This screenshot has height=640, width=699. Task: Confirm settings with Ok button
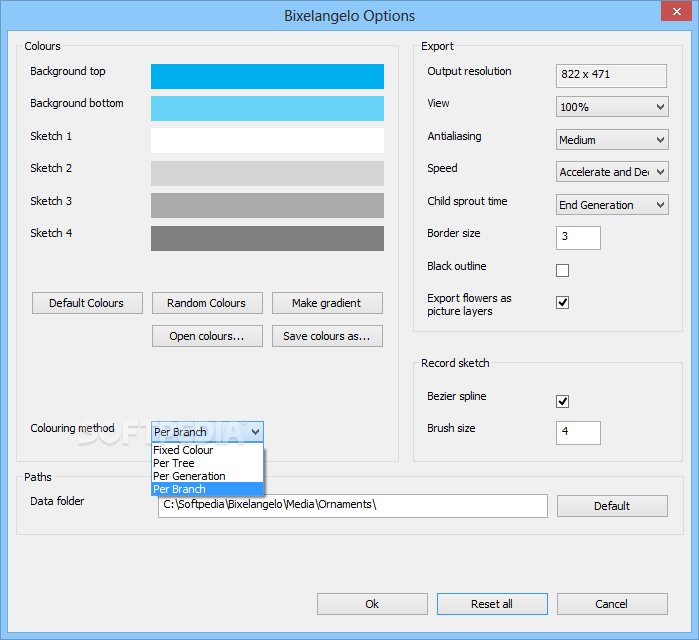372,604
